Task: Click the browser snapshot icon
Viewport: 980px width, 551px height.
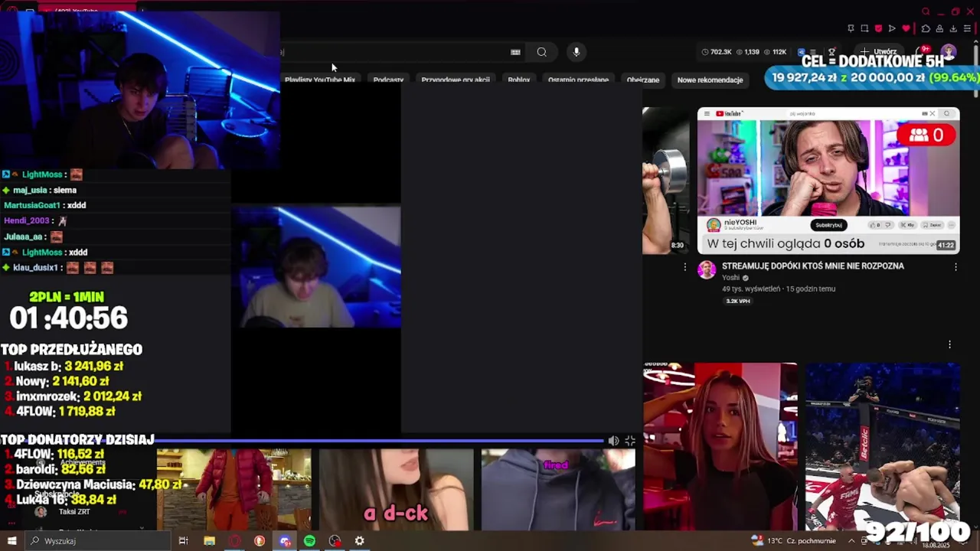Action: coord(864,28)
